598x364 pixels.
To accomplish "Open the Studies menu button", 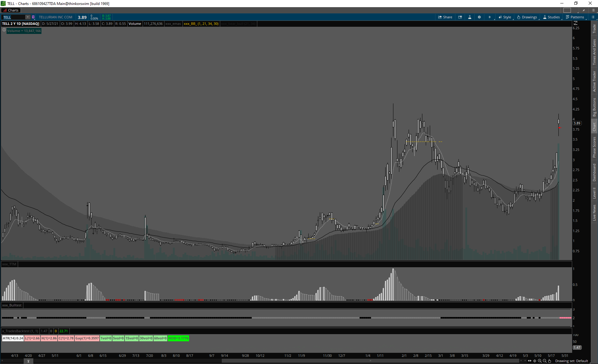I will (552, 17).
